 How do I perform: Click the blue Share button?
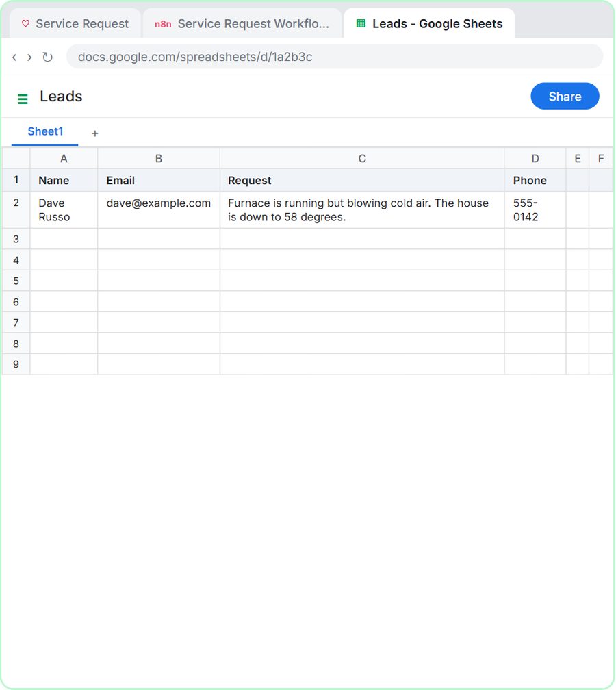(565, 96)
